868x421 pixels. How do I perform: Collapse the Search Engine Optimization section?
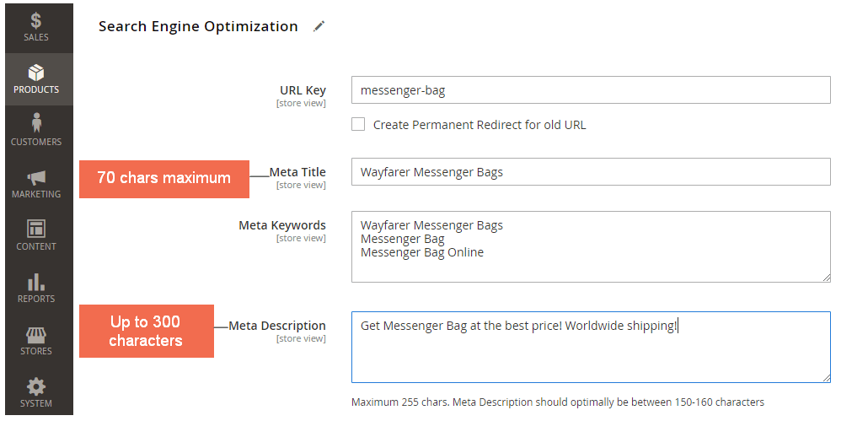click(x=198, y=26)
